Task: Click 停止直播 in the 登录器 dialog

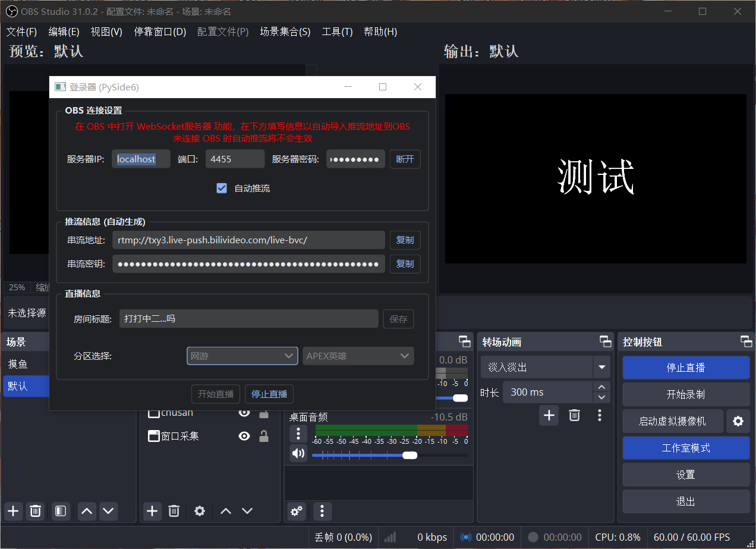Action: pos(269,394)
